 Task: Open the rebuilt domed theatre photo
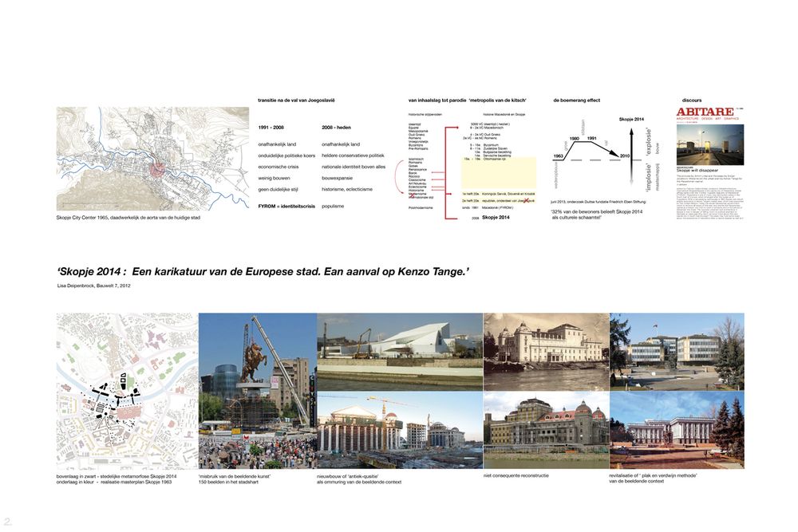pos(546,430)
